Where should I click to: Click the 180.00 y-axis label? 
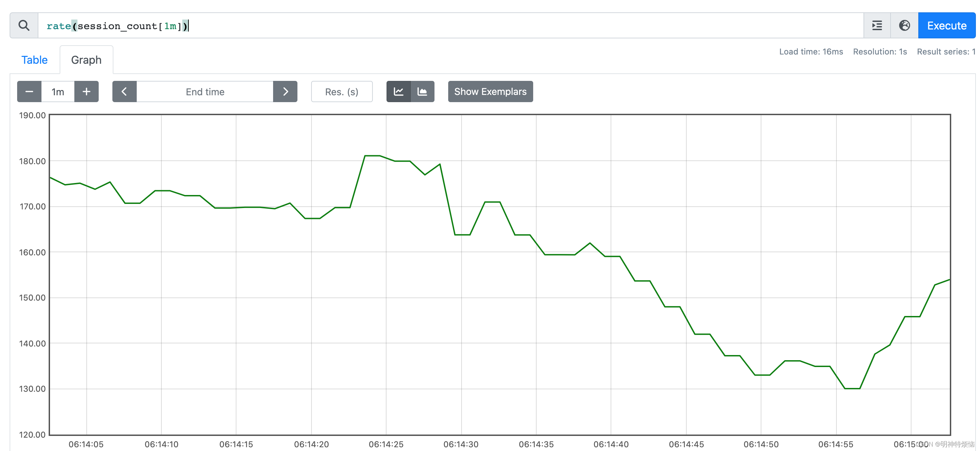coord(32,161)
